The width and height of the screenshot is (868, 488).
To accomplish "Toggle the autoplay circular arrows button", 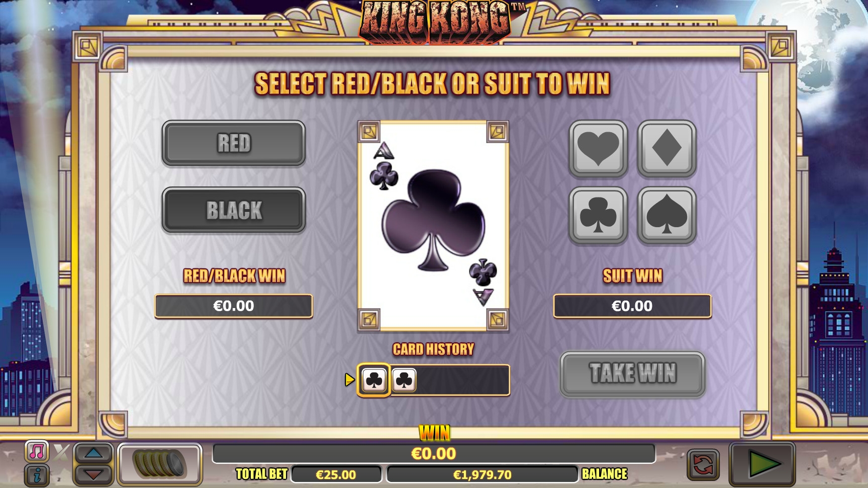I will pos(703,464).
